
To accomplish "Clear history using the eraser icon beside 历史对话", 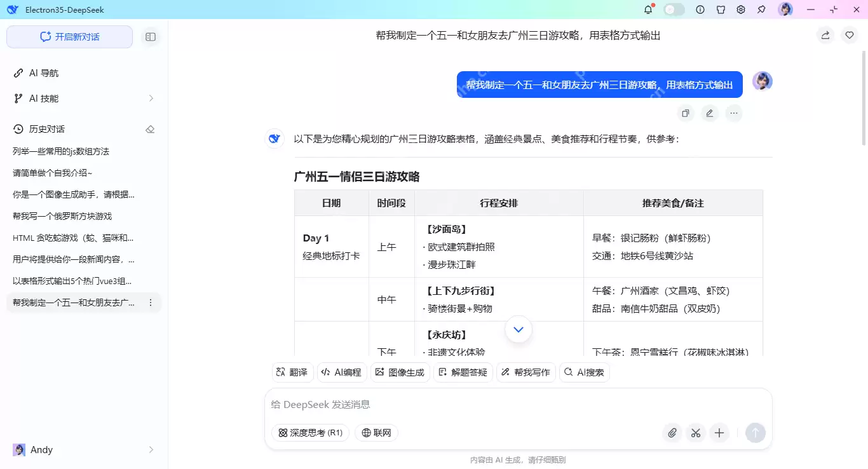I will pos(150,129).
